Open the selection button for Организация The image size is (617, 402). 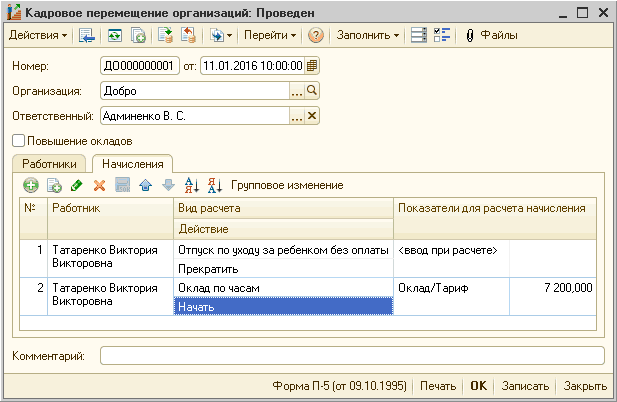pos(297,91)
